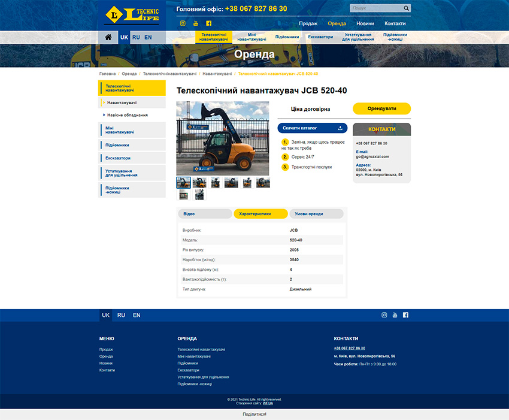Open footer link Екскаватори
The width and height of the screenshot is (509, 420).
(x=188, y=370)
